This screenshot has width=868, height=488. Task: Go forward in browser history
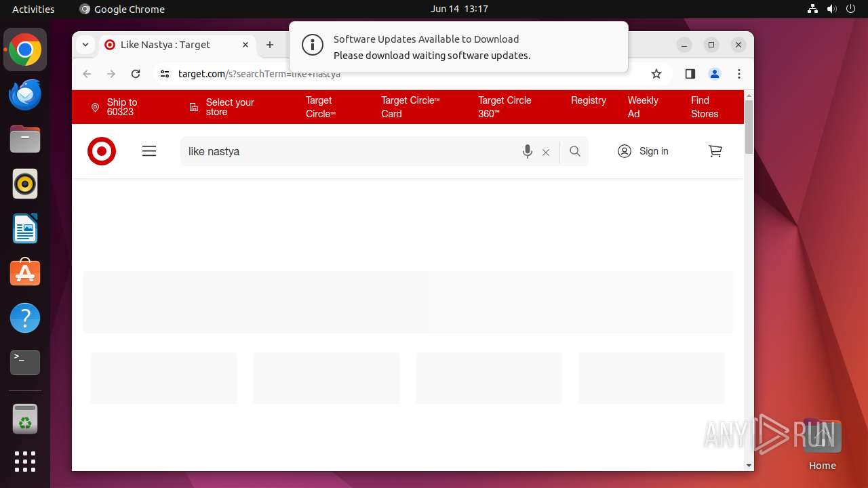click(111, 74)
